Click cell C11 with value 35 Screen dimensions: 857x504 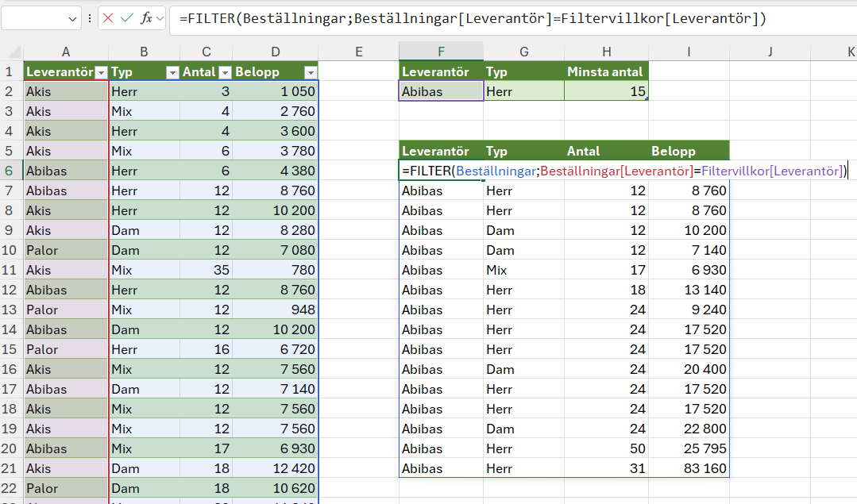tap(206, 270)
